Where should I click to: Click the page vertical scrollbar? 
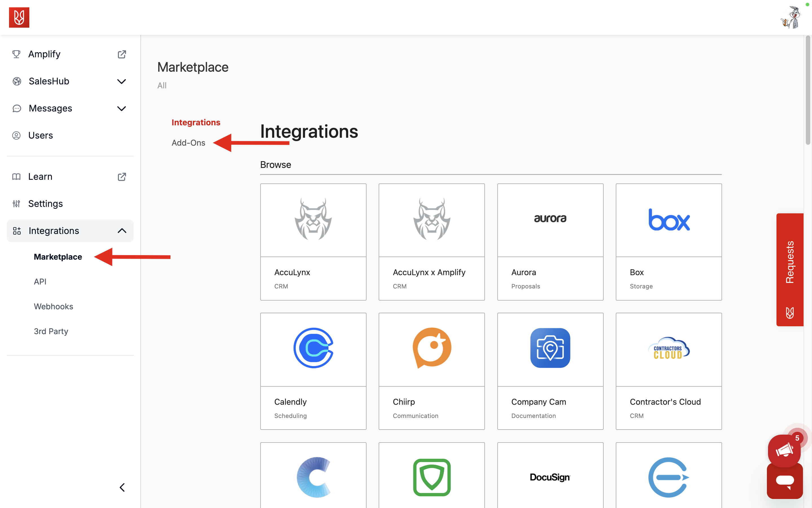(x=808, y=91)
